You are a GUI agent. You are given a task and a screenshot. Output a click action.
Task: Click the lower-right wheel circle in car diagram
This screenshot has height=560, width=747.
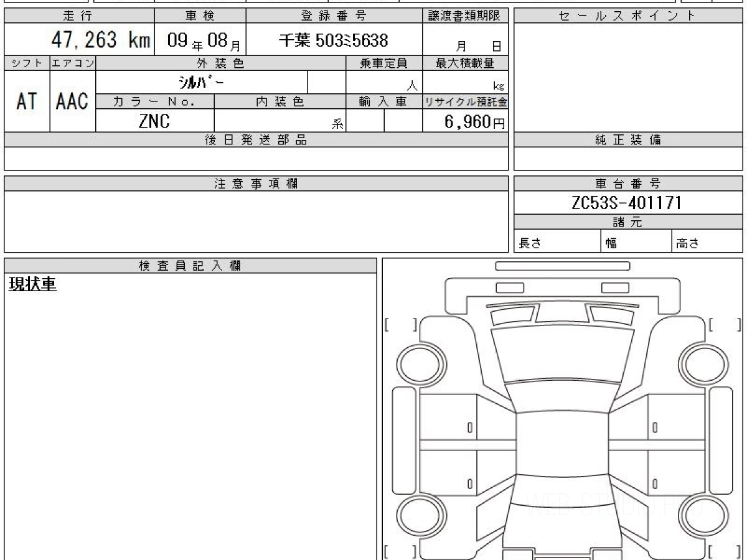click(702, 515)
